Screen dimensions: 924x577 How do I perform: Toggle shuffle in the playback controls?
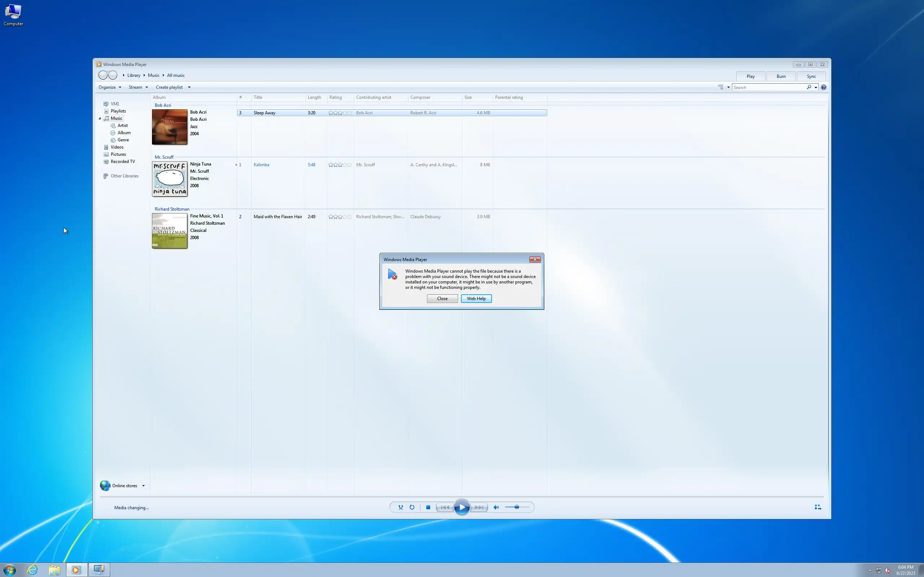coord(401,507)
